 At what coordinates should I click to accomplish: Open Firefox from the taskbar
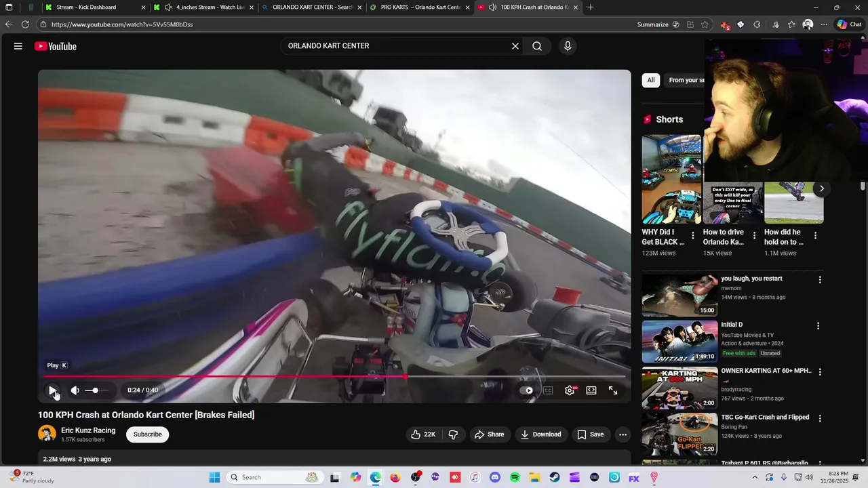pyautogui.click(x=395, y=477)
